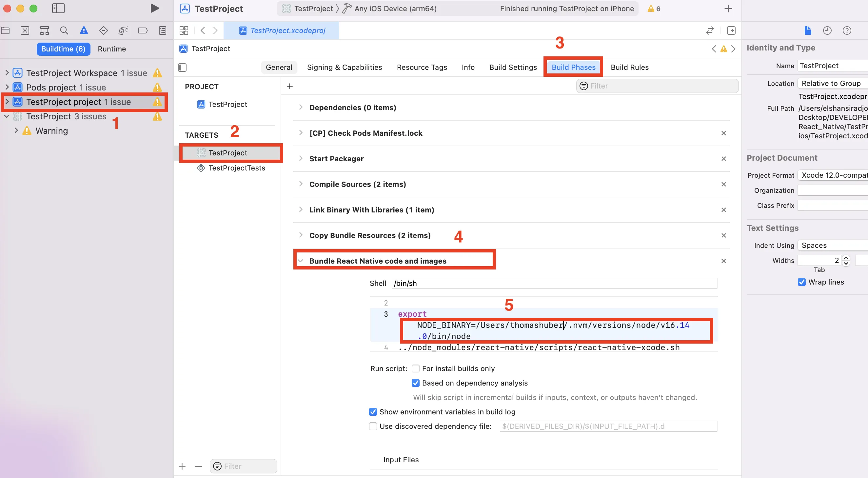Open the Signing & Capabilities tab
Screen dimensions: 868x478
345,68
